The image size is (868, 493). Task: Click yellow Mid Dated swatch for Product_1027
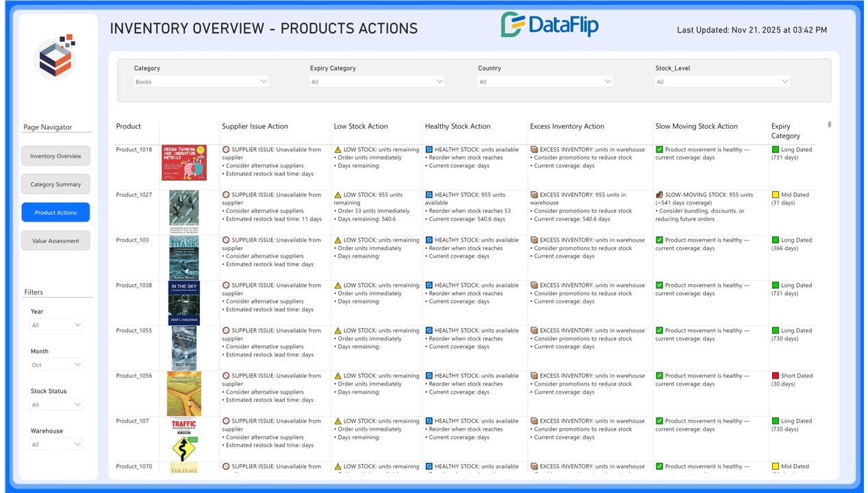[x=776, y=195]
